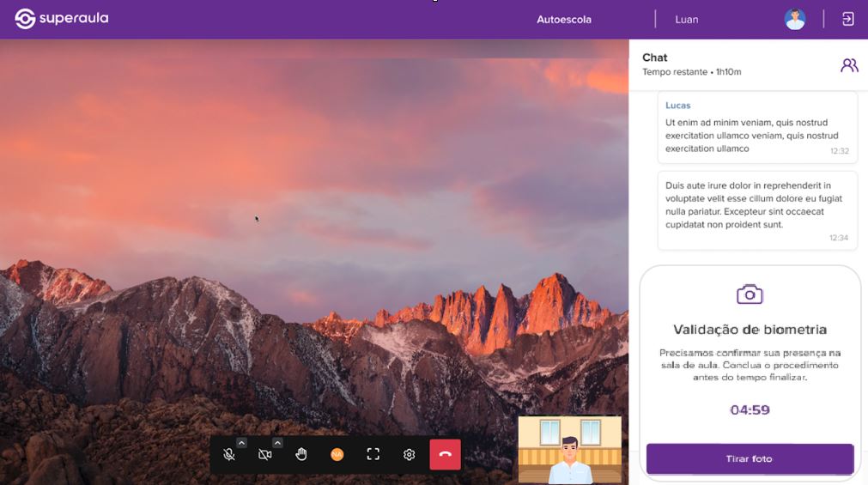Turn on the camera in call toolbar
Image resolution: width=868 pixels, height=485 pixels.
click(x=264, y=455)
